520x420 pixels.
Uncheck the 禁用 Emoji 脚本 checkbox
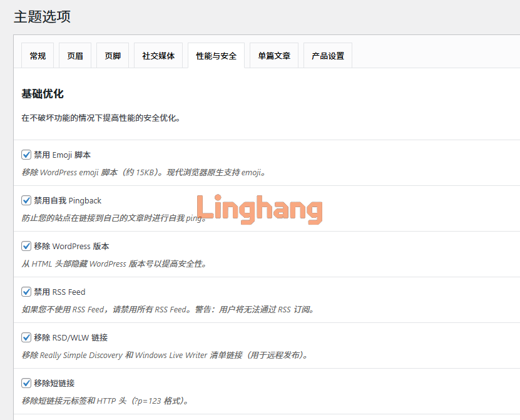[26, 155]
